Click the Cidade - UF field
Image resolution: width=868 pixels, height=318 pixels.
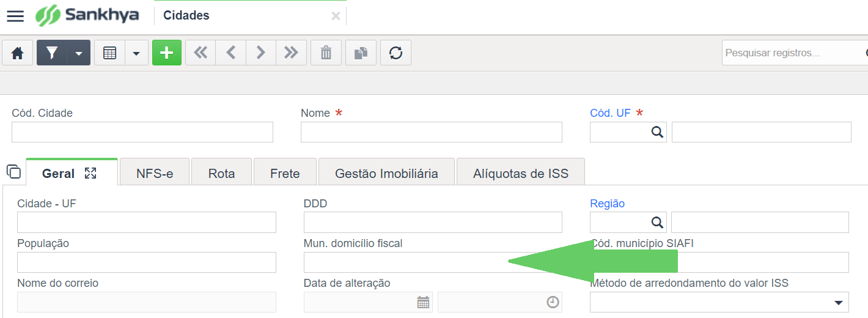[x=147, y=223]
